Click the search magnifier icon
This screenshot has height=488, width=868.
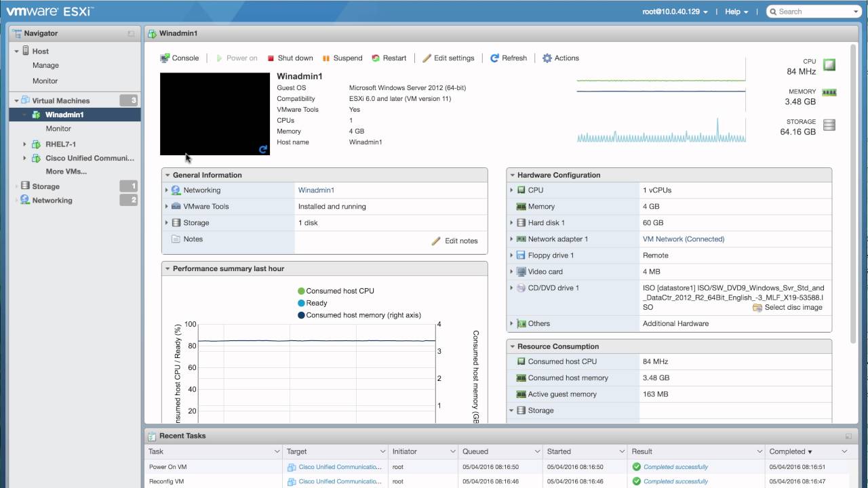click(x=774, y=12)
